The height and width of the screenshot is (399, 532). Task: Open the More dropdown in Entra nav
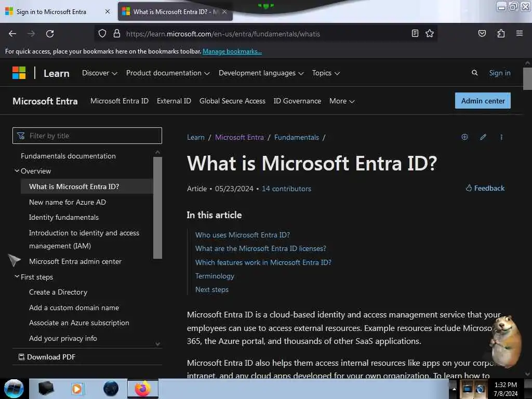coord(342,101)
